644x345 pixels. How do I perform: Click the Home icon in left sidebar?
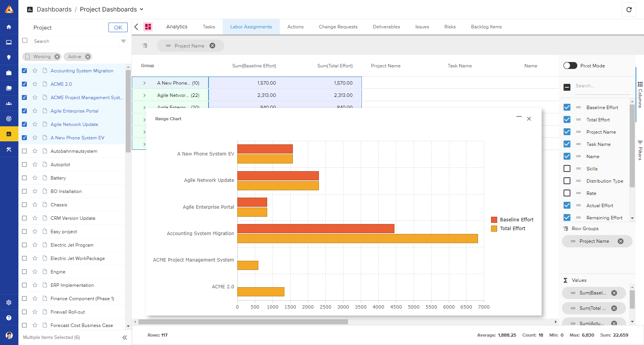(x=9, y=27)
